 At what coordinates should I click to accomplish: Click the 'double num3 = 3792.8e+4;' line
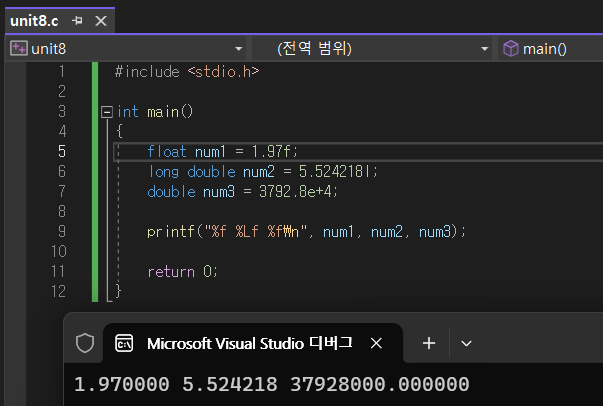pyautogui.click(x=242, y=191)
